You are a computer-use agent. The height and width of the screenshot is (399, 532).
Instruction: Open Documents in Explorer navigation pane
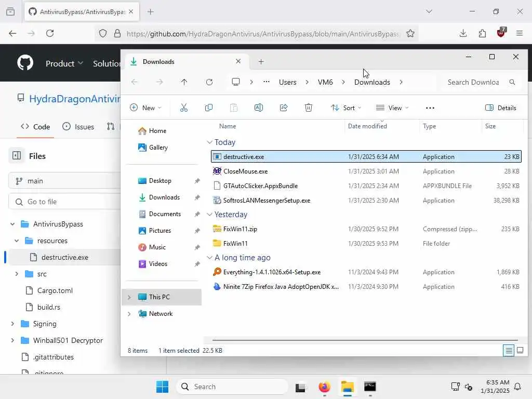(x=165, y=214)
